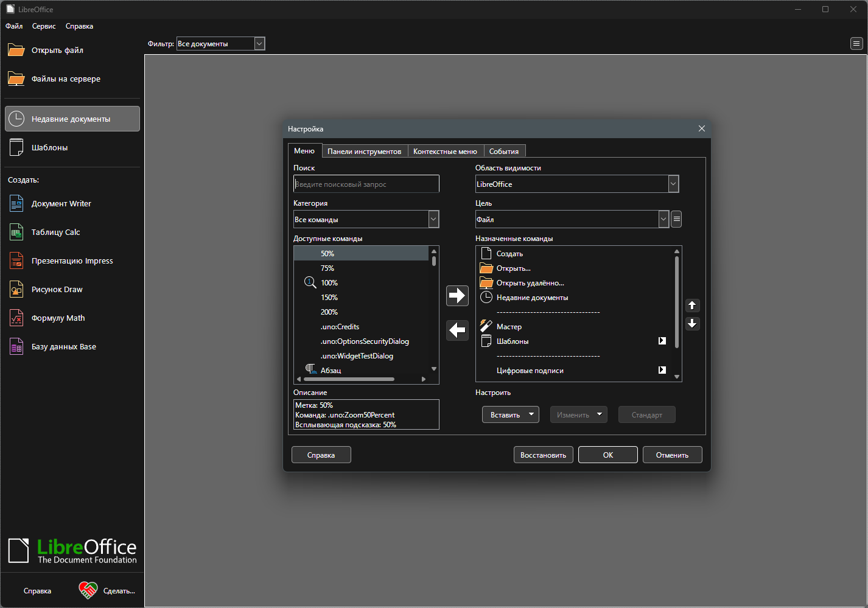Switch to the Панели инструментов tab
Viewport: 868px width, 608px height.
pos(364,151)
